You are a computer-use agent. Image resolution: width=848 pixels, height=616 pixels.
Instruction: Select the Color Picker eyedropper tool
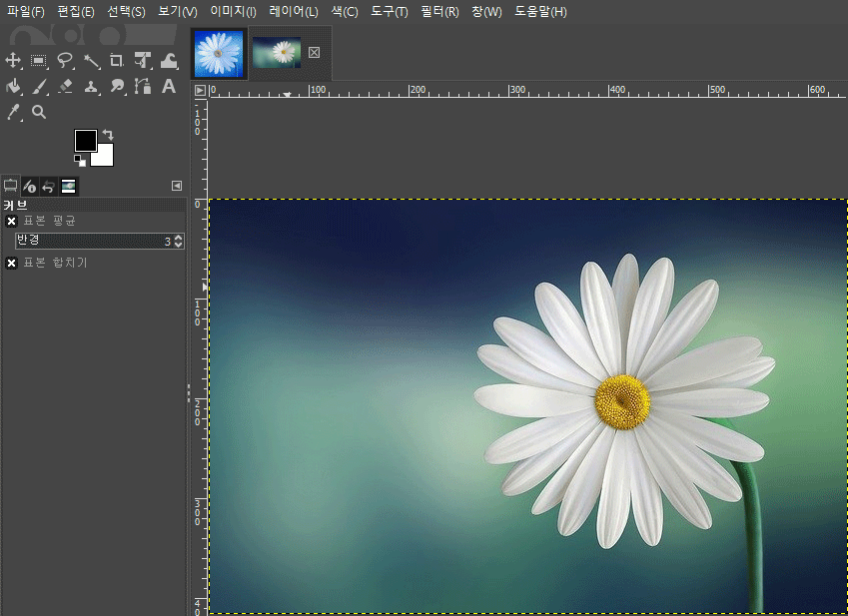click(14, 112)
